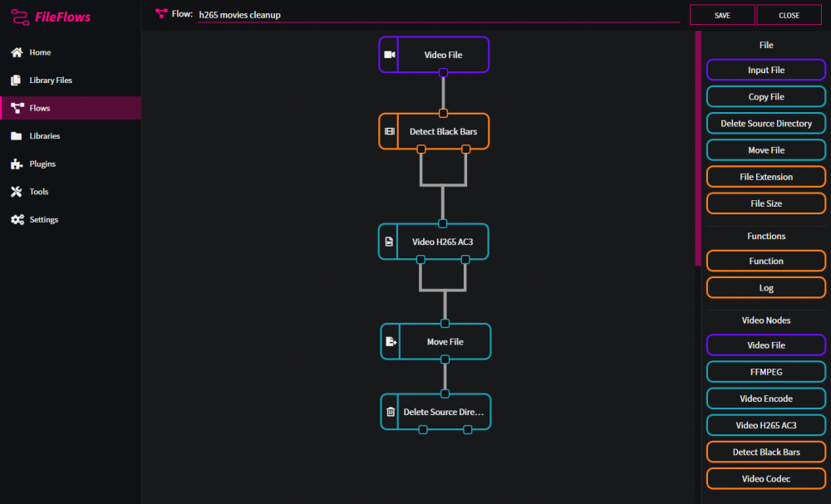Click file icon on Video H265 AC3 node
This screenshot has width=831, height=504.
(x=389, y=242)
